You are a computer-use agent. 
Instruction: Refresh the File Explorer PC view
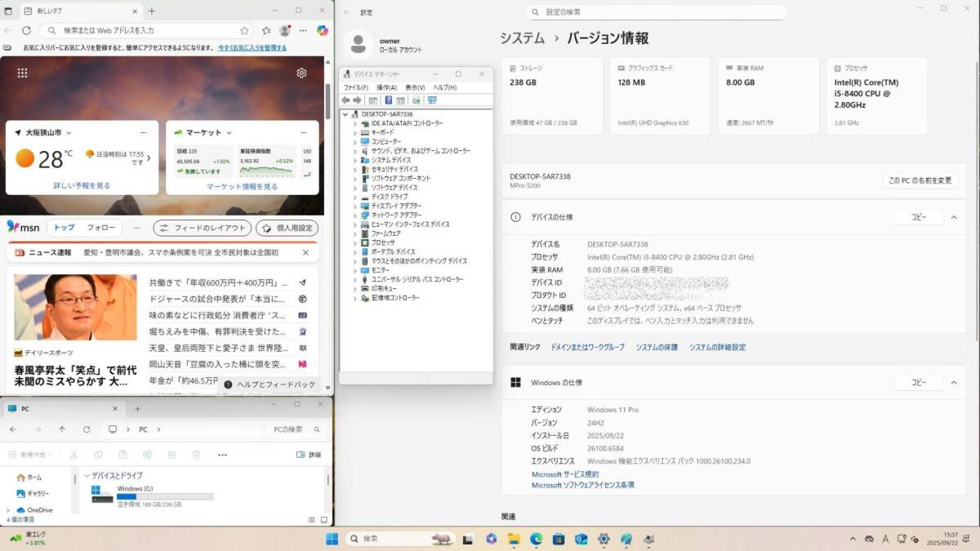coord(87,429)
